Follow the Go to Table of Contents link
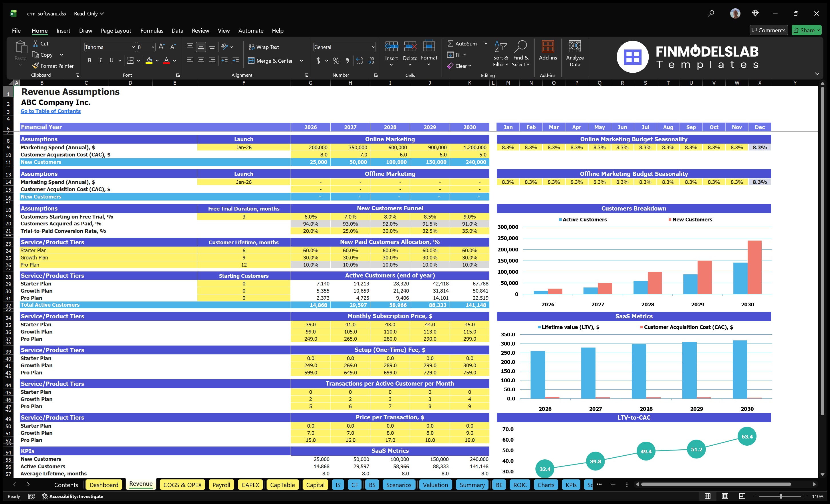Screen dimensions: 830x504 [x=51, y=111]
